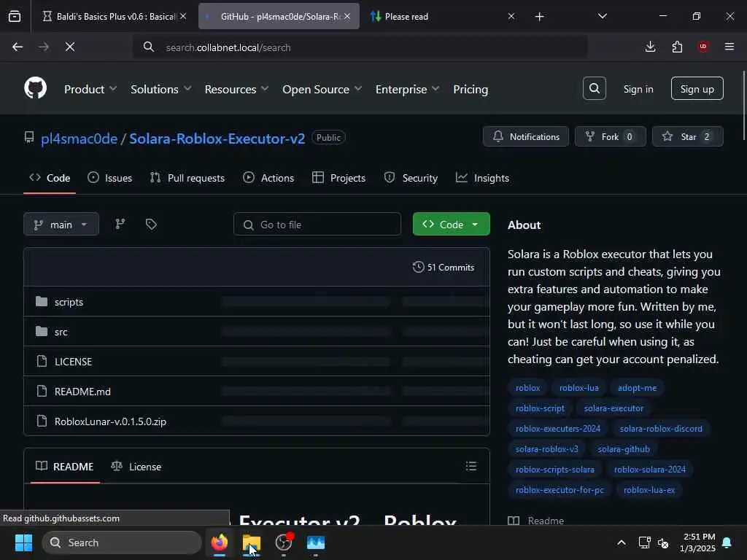Switch to the Security tab
747x560 pixels.
tap(411, 178)
